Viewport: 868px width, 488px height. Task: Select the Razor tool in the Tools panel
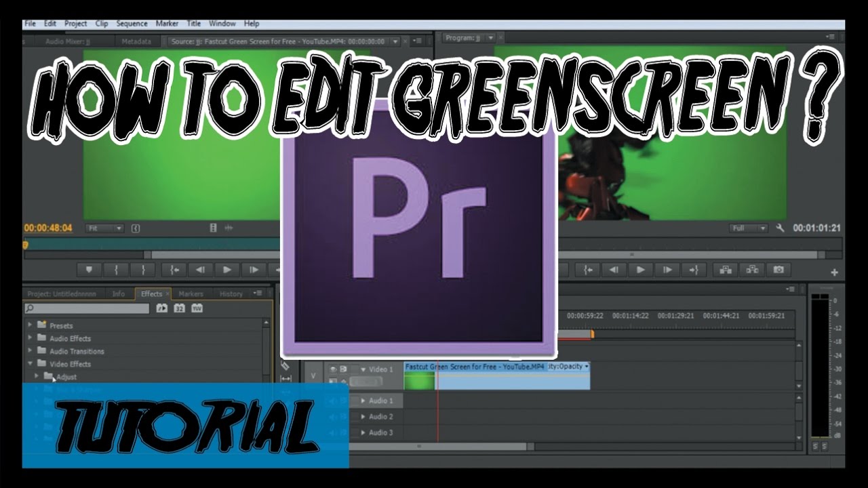(x=285, y=365)
